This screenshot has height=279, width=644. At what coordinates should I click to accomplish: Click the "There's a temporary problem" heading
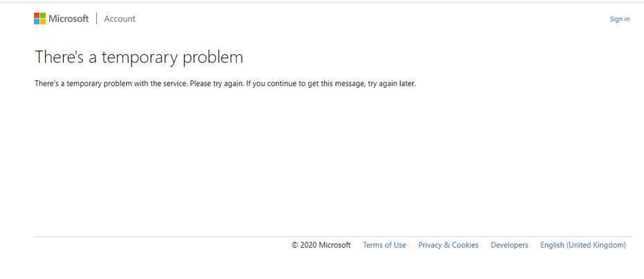click(x=138, y=57)
